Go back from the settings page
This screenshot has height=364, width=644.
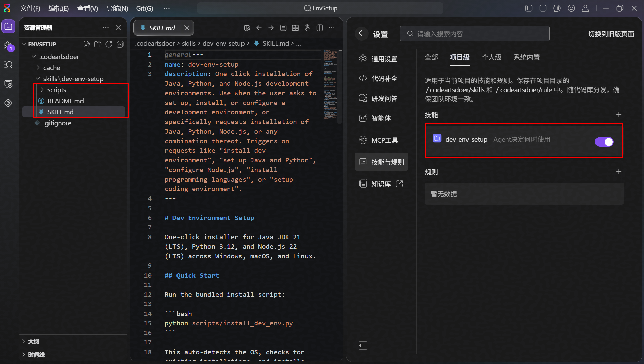click(x=362, y=33)
